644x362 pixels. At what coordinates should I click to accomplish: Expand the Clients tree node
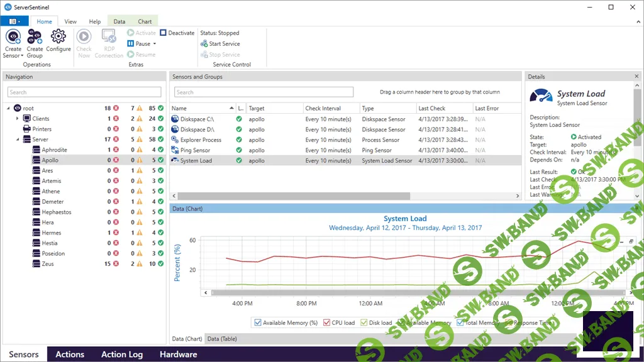point(17,119)
